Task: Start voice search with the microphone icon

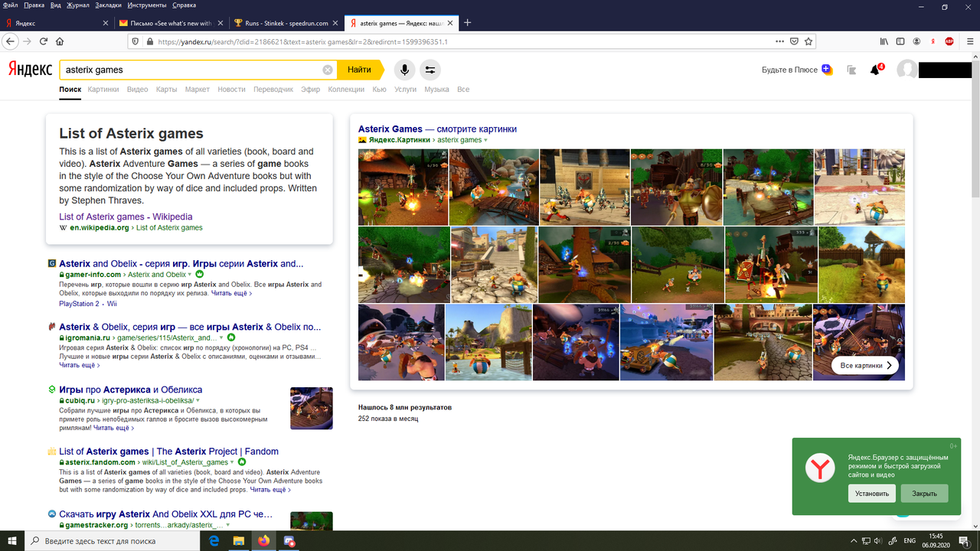Action: pyautogui.click(x=404, y=70)
